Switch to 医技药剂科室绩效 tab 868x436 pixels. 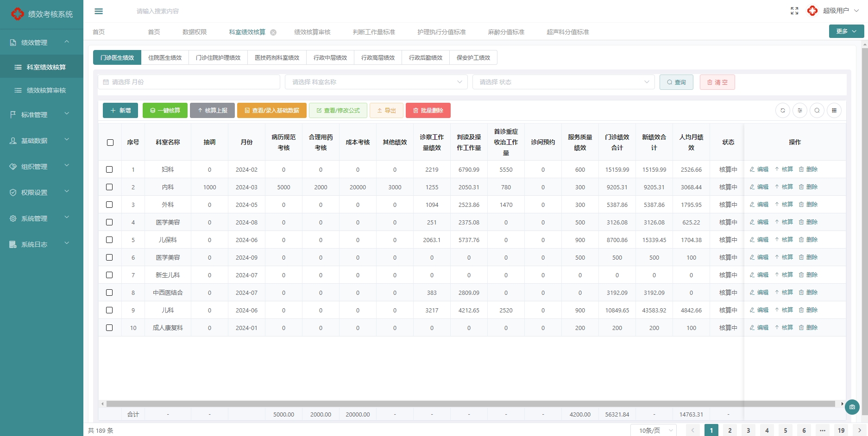coord(277,57)
